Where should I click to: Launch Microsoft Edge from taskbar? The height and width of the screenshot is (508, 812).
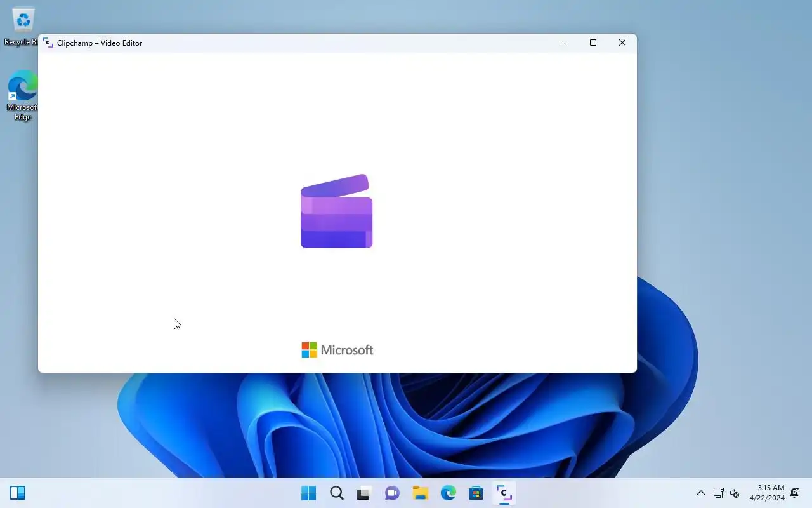(x=448, y=493)
